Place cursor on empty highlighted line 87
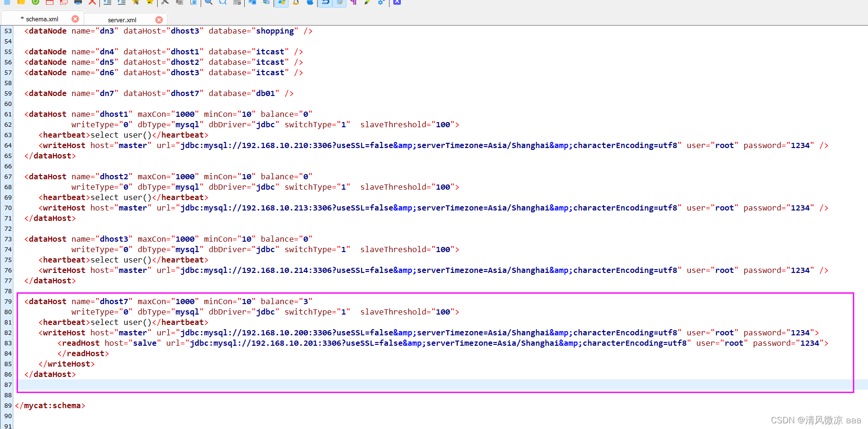This screenshot has height=429, width=868. (x=440, y=385)
